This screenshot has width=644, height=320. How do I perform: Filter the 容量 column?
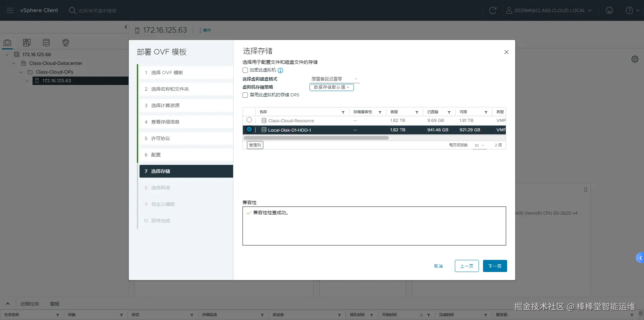pos(417,112)
